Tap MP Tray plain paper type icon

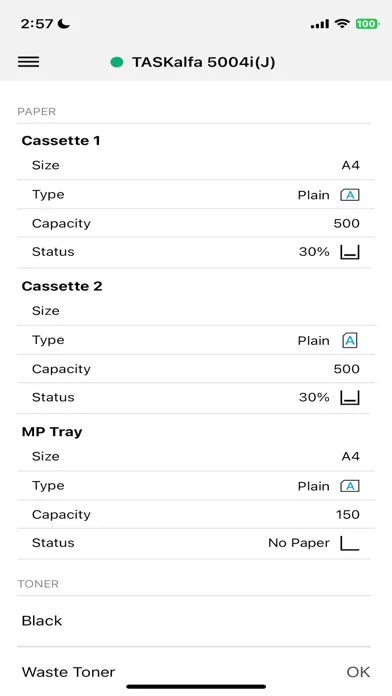pyautogui.click(x=350, y=486)
